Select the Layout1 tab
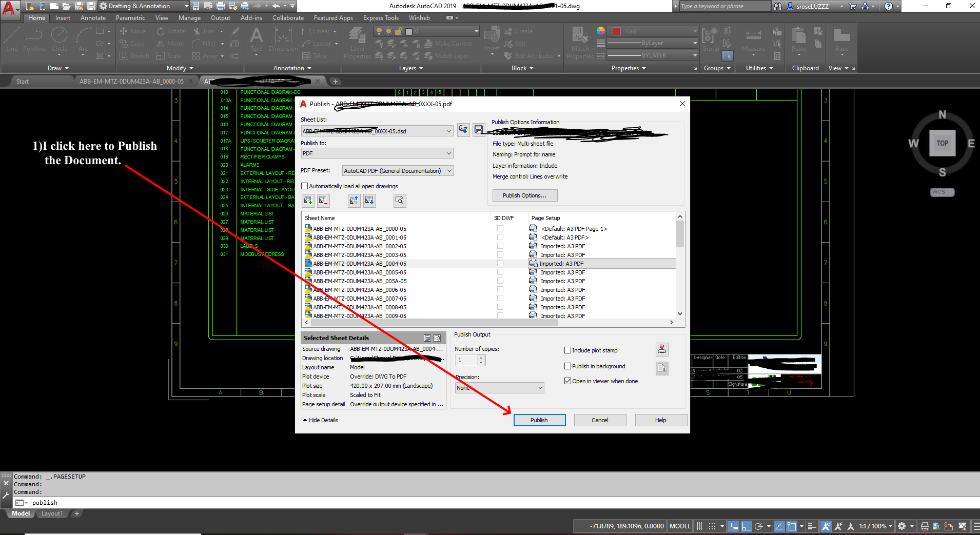Screen dimensions: 980x535 click(x=51, y=513)
